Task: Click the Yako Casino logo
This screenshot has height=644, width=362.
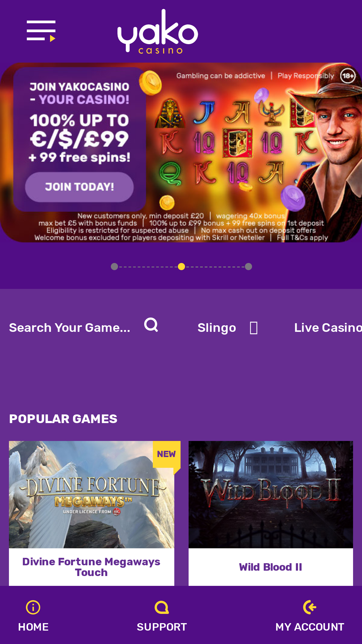Action: pyautogui.click(x=158, y=32)
